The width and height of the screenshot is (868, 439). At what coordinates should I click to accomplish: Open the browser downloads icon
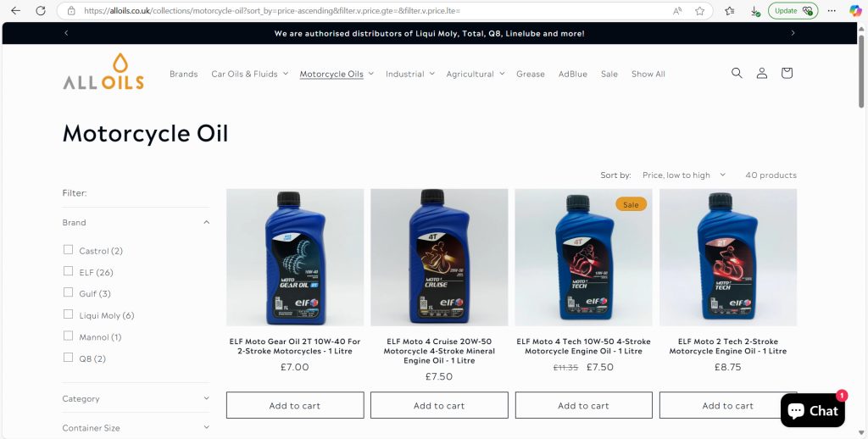pos(755,10)
